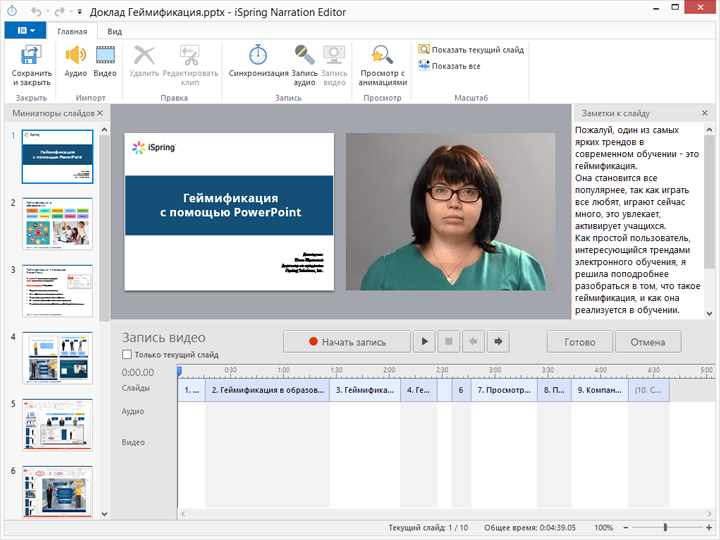The width and height of the screenshot is (720, 540).
Task: Select slide 2 thumbnail
Action: 57,224
